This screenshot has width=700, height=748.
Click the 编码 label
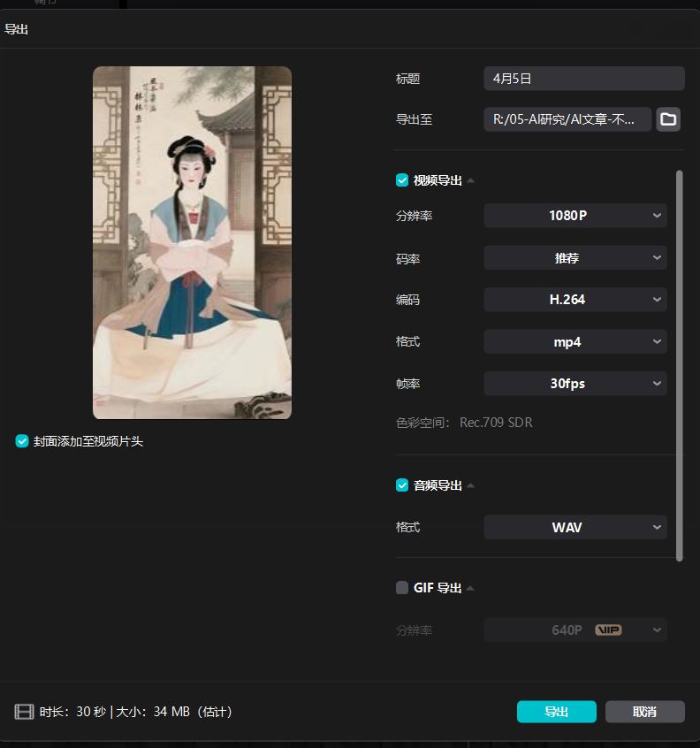point(407,300)
